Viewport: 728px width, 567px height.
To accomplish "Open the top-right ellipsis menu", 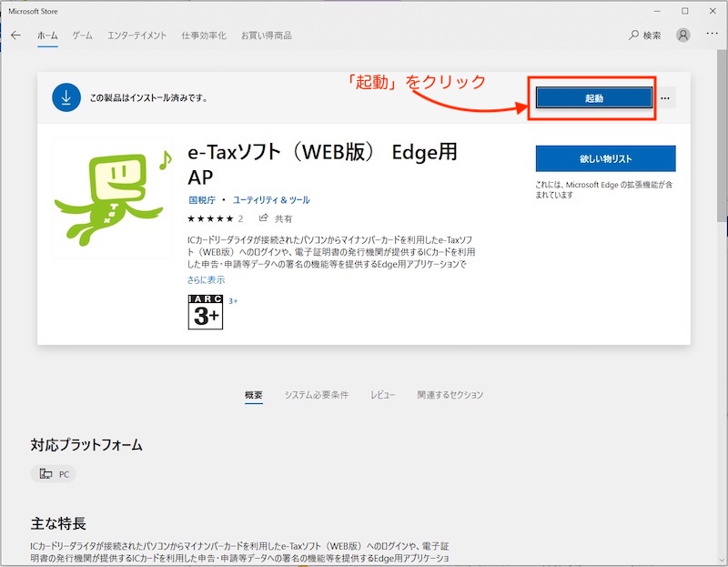I will click(x=712, y=34).
